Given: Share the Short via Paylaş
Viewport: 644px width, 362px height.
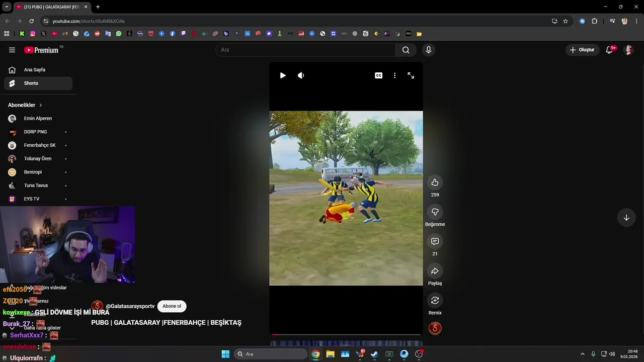Looking at the screenshot, I should coord(435,271).
